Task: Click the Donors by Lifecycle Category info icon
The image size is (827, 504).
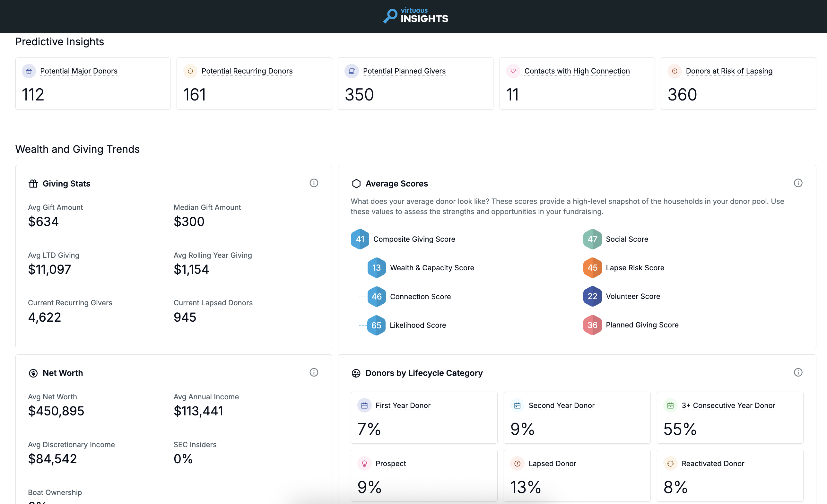Action: pyautogui.click(x=798, y=372)
